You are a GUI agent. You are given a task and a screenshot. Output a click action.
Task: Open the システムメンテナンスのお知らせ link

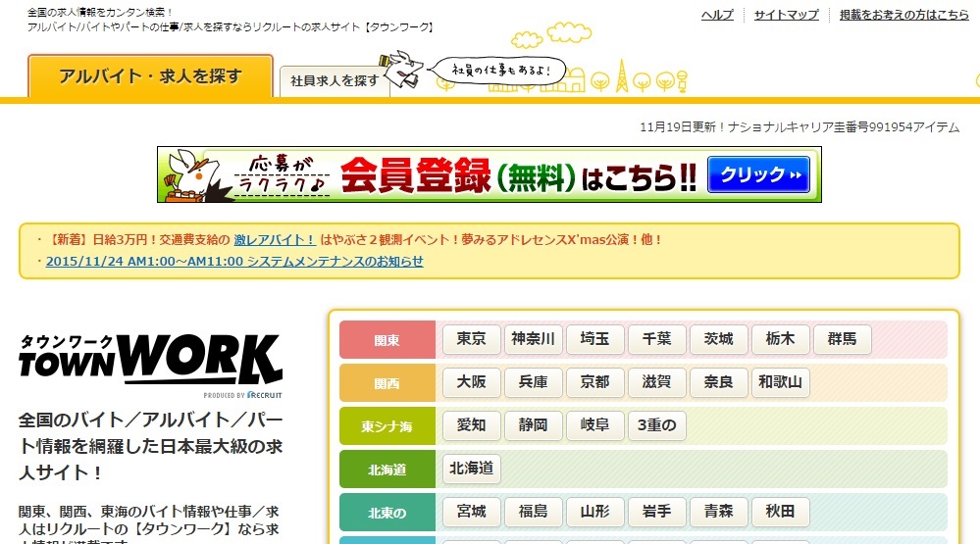tap(234, 261)
